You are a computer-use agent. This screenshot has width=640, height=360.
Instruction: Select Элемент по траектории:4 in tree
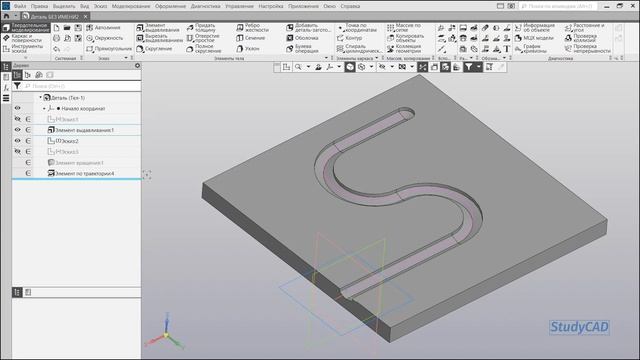click(x=81, y=173)
